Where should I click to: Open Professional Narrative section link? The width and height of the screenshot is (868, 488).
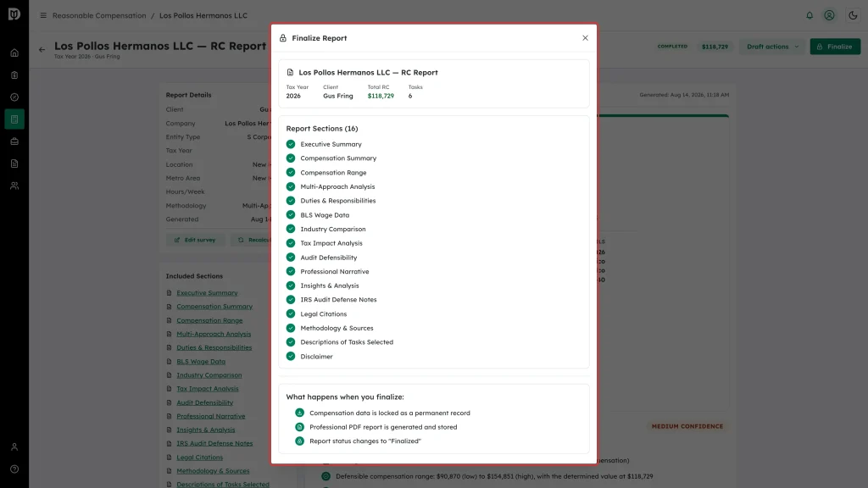(x=211, y=416)
